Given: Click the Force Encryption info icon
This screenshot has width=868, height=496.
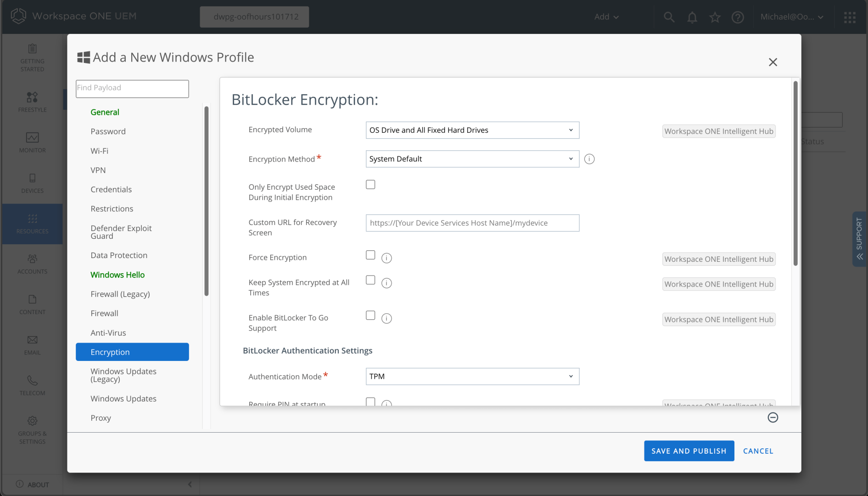Looking at the screenshot, I should click(x=386, y=258).
